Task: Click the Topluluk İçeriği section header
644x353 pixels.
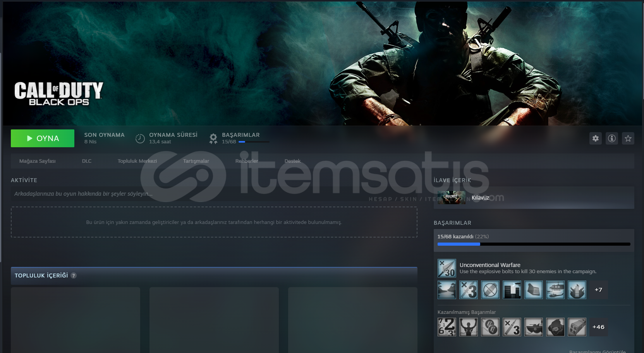Action: tap(214, 276)
